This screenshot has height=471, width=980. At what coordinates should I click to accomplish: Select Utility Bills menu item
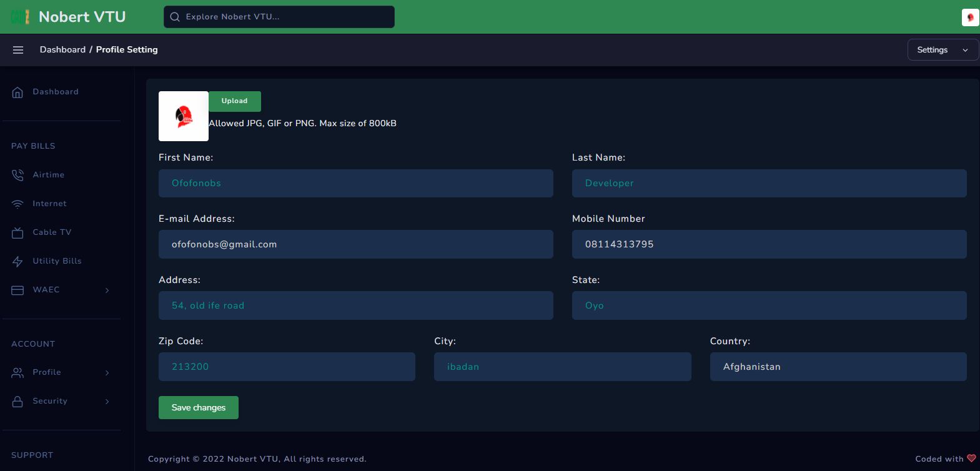click(61, 261)
